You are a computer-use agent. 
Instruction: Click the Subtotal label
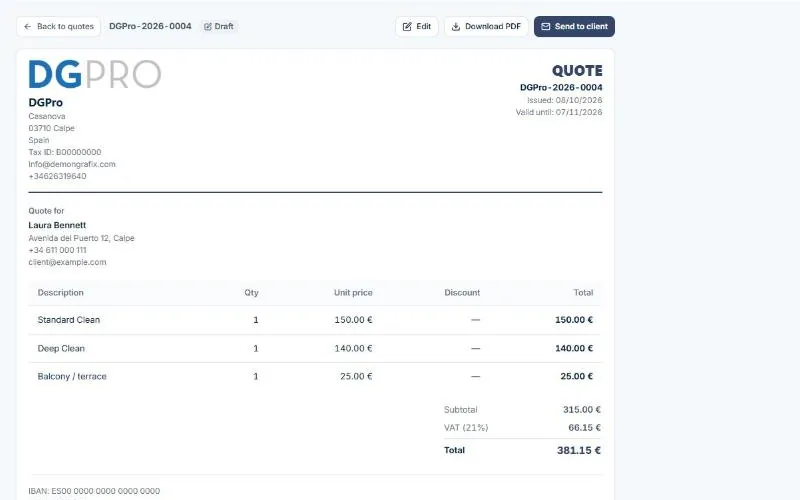click(461, 410)
